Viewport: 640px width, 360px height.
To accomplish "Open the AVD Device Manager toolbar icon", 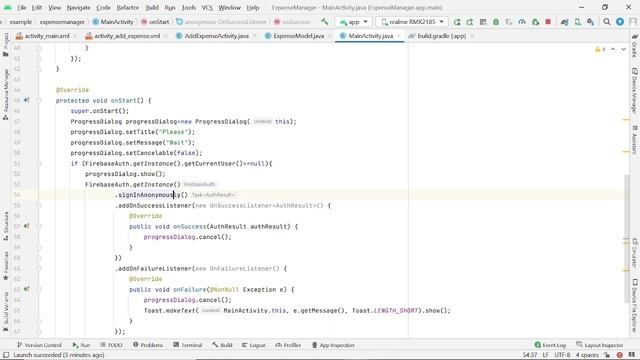I will click(x=578, y=22).
